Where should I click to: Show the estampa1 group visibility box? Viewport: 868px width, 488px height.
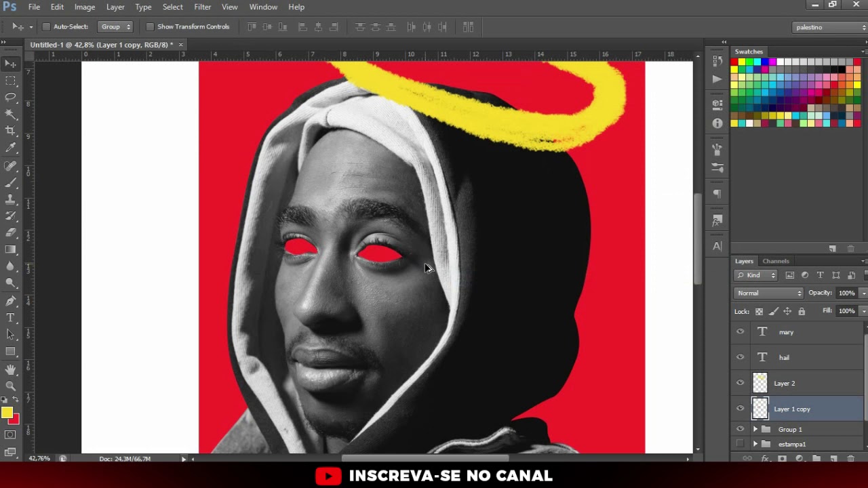coord(741,444)
